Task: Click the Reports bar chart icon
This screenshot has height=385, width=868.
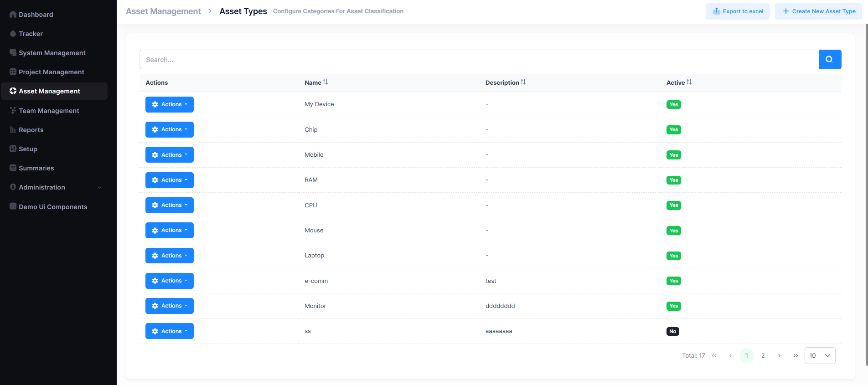Action: tap(13, 130)
